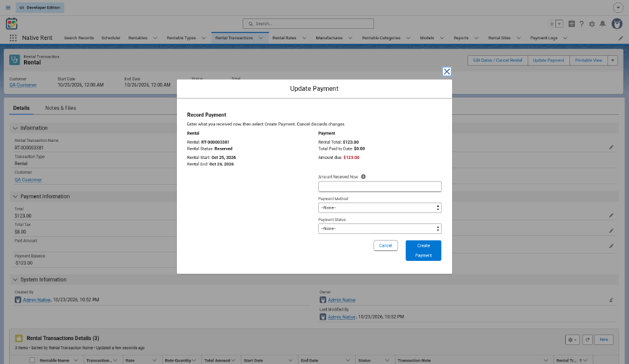Switch to the Notes & Files tab
The width and height of the screenshot is (629, 364).
click(61, 108)
